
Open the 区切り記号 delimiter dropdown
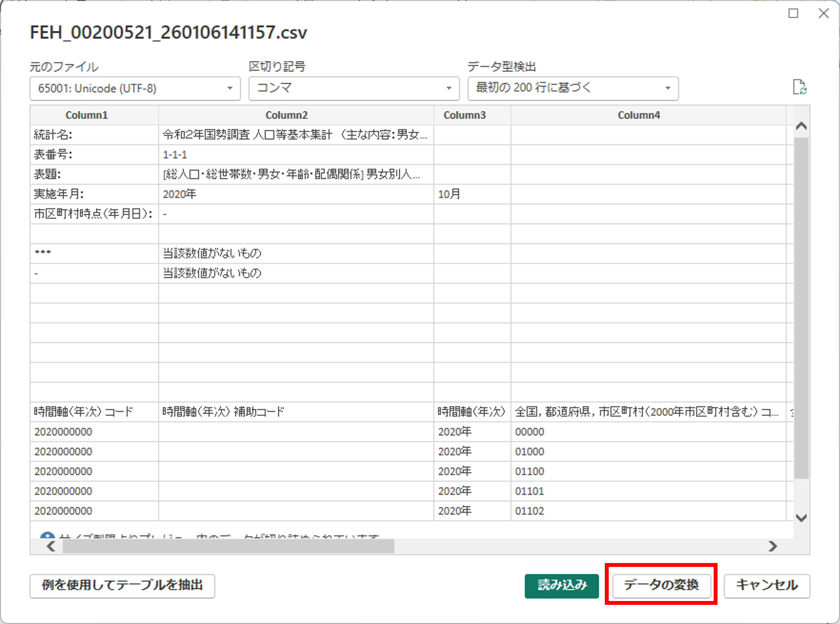(354, 88)
